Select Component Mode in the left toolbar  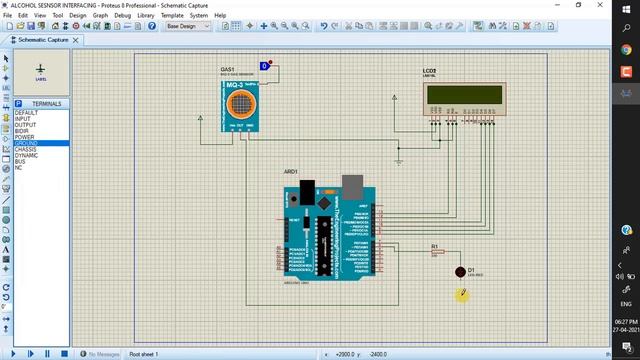click(x=6, y=68)
